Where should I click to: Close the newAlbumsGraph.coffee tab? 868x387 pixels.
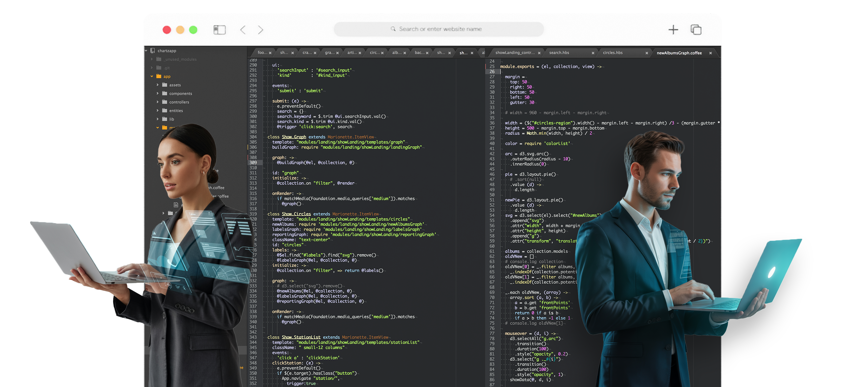click(710, 53)
